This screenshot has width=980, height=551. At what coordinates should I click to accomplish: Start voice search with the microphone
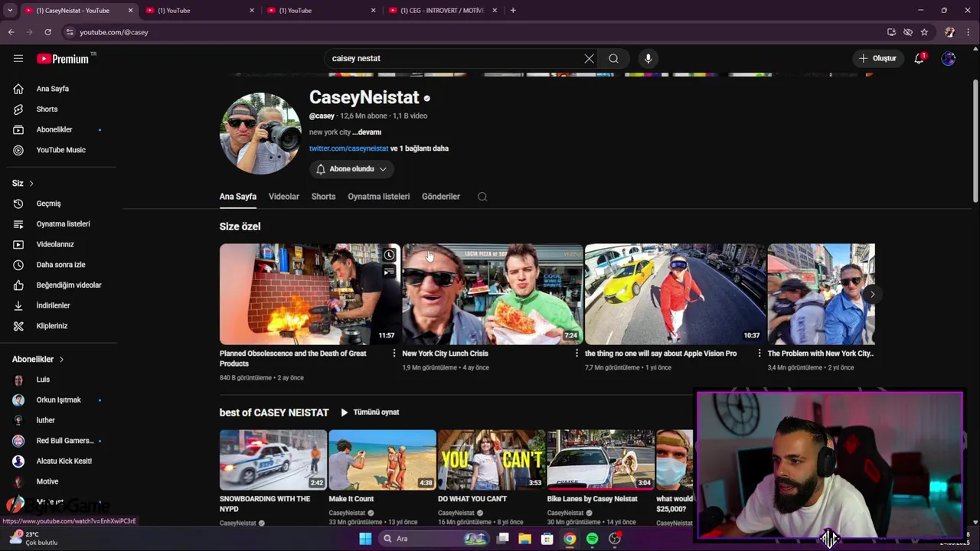[x=648, y=58]
